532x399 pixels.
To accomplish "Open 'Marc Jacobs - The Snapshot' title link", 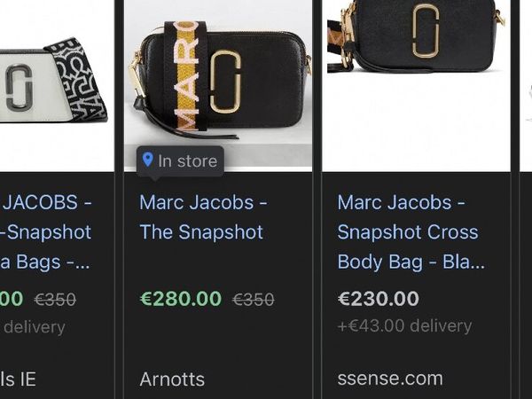I will [203, 217].
